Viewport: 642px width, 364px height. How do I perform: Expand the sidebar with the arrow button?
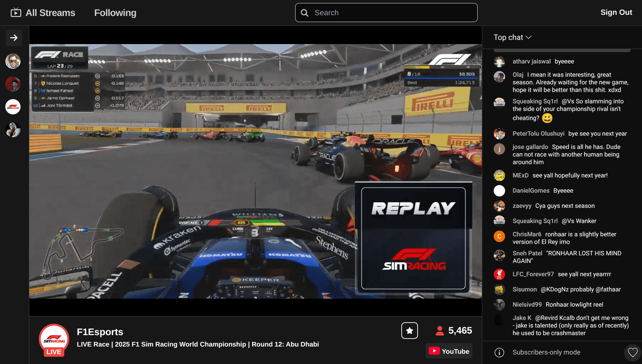pyautogui.click(x=14, y=38)
